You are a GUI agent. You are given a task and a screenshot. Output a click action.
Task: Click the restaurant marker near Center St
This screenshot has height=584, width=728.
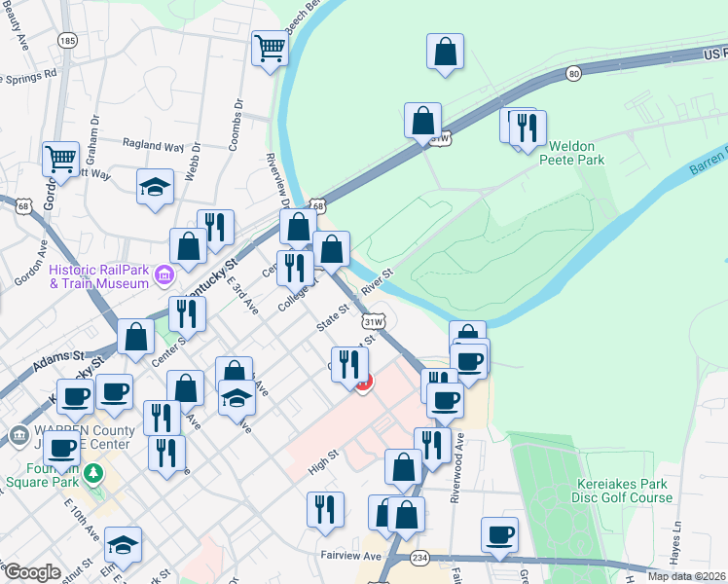point(188,314)
